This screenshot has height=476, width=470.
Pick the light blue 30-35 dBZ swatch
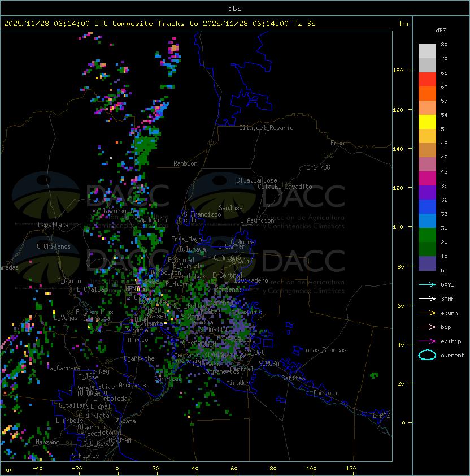point(427,220)
